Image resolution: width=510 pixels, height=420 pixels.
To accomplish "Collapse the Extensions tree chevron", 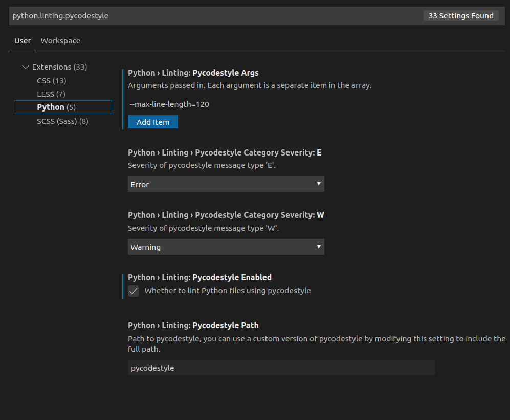I will (25, 67).
